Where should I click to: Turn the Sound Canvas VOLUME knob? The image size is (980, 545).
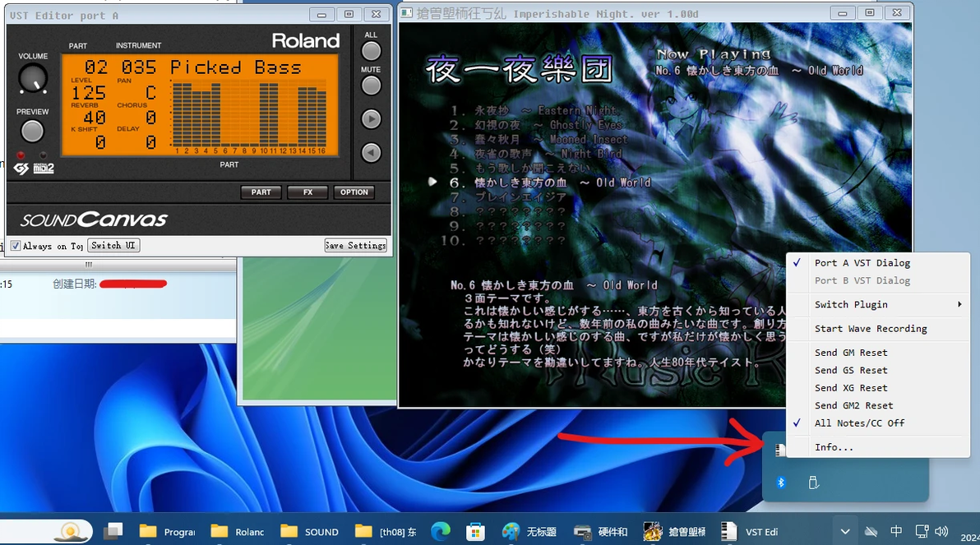point(33,78)
